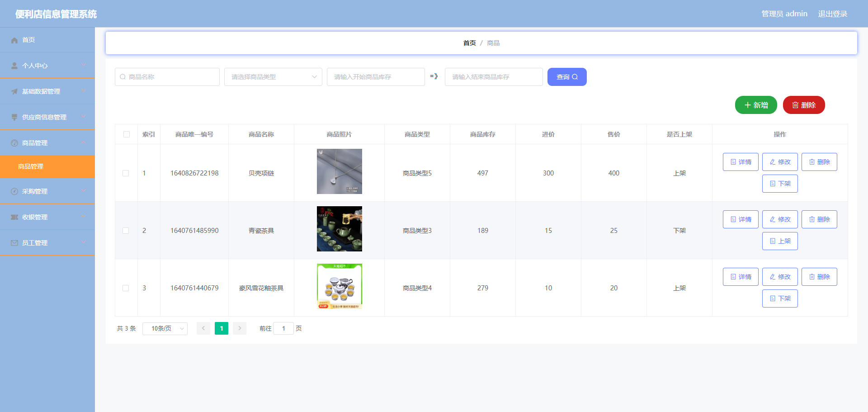The width and height of the screenshot is (868, 412).
Task: Click the icon beside 供应商信息管理
Action: point(14,118)
